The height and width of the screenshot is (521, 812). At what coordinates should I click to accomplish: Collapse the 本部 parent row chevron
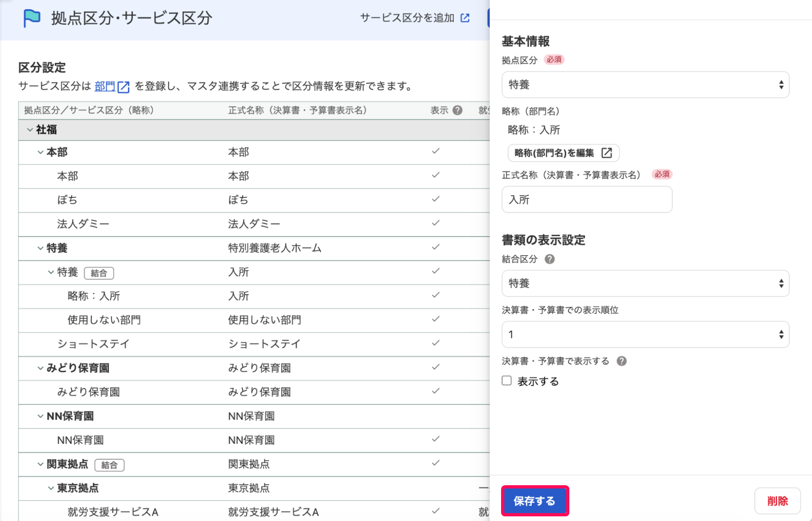(40, 152)
